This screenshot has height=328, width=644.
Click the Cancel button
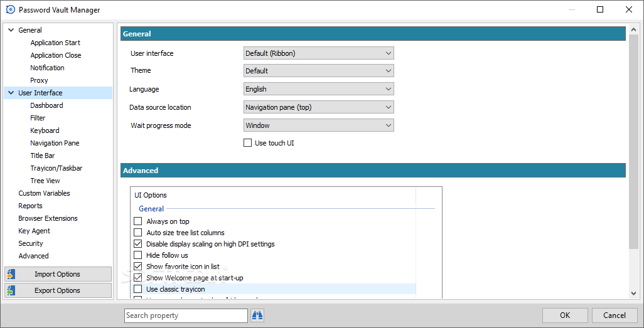(x=614, y=315)
